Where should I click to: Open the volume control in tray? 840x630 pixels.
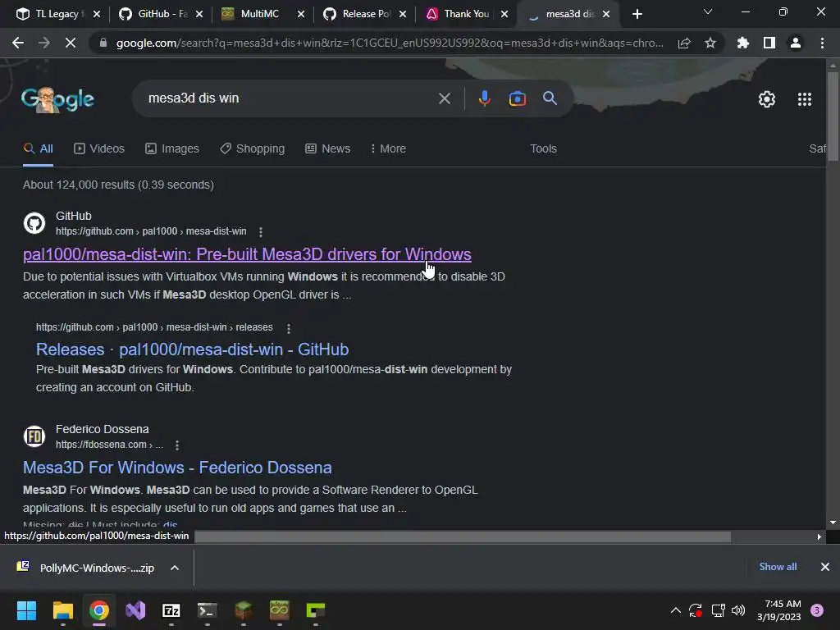(x=738, y=610)
